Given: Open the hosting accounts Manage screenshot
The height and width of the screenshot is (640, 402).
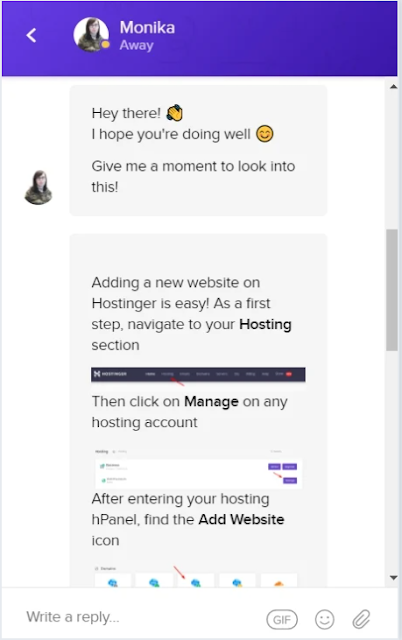Looking at the screenshot, I should tap(198, 467).
